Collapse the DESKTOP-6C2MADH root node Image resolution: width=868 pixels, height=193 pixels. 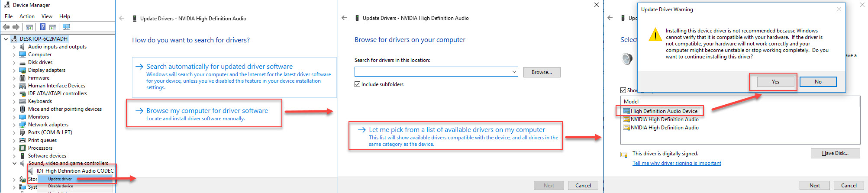point(6,39)
